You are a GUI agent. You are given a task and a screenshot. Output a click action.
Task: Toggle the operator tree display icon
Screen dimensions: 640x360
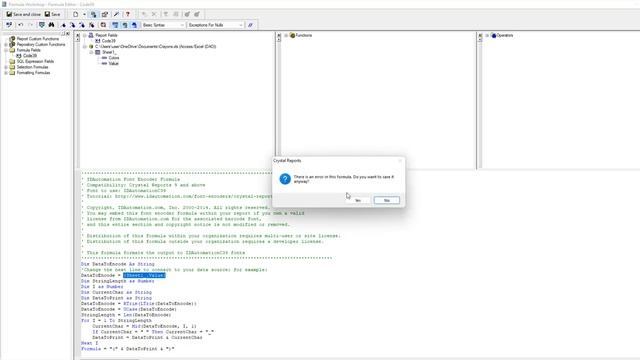[x=134, y=25]
